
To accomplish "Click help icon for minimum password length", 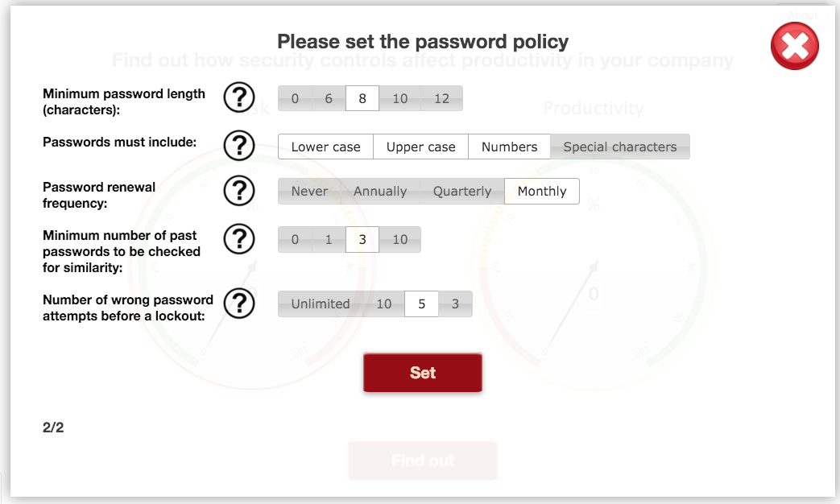I will (x=238, y=97).
